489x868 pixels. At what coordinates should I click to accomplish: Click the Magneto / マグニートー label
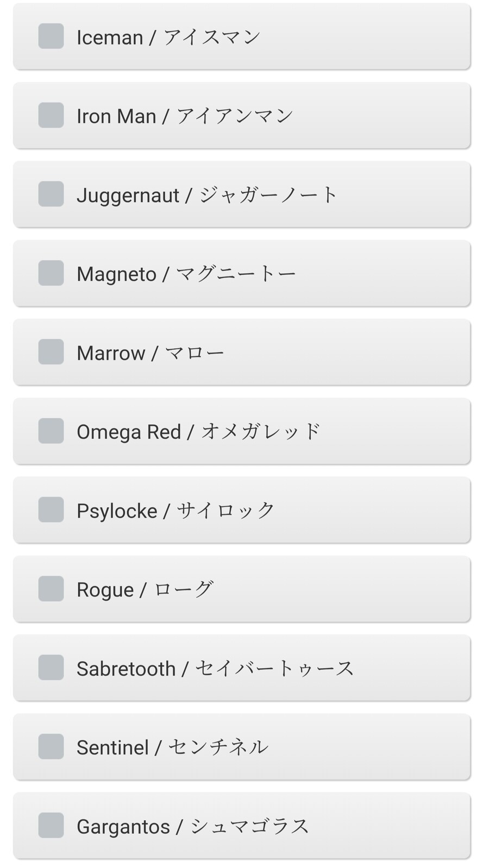click(186, 274)
